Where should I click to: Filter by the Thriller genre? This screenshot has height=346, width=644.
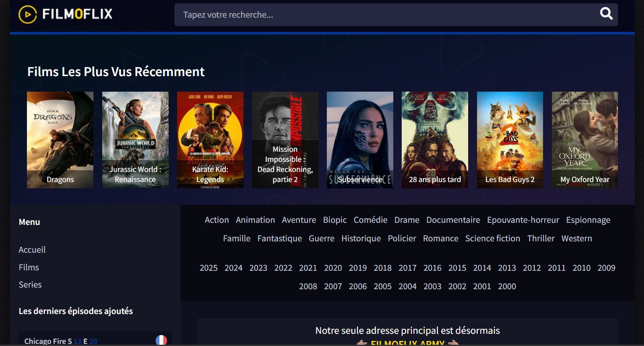(x=541, y=238)
